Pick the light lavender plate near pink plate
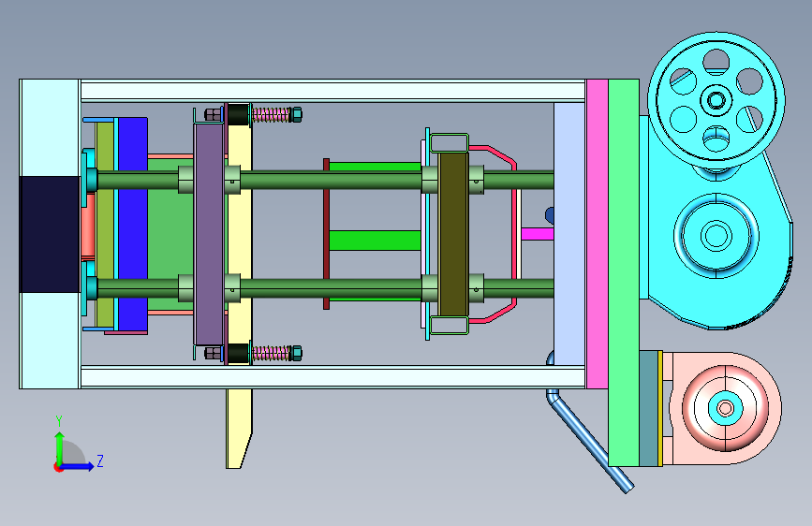Image resolution: width=812 pixels, height=526 pixels. coord(569,234)
